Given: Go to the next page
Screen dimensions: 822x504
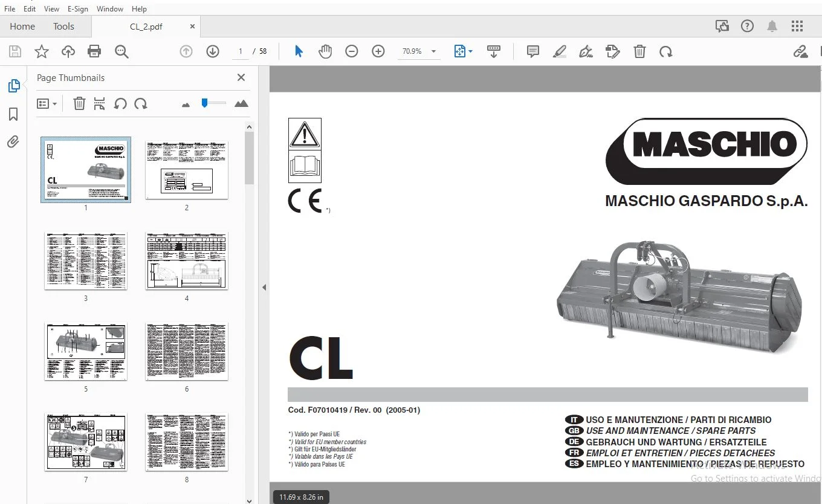Looking at the screenshot, I should tap(213, 52).
